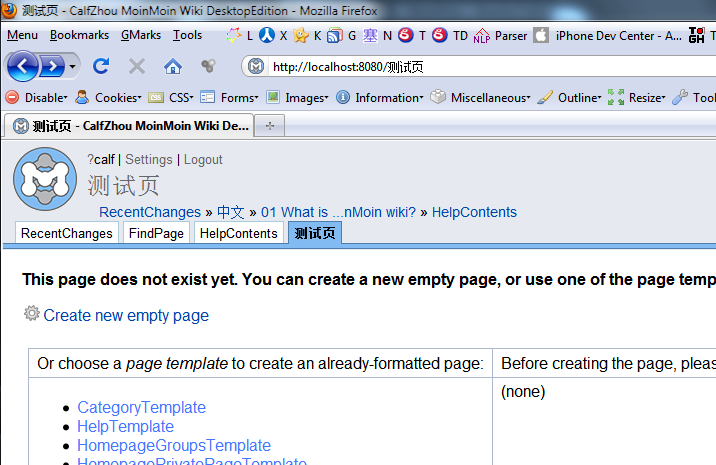Viewport: 716px width, 465px height.
Task: Open the CategoryTemplate link
Action: [141, 407]
